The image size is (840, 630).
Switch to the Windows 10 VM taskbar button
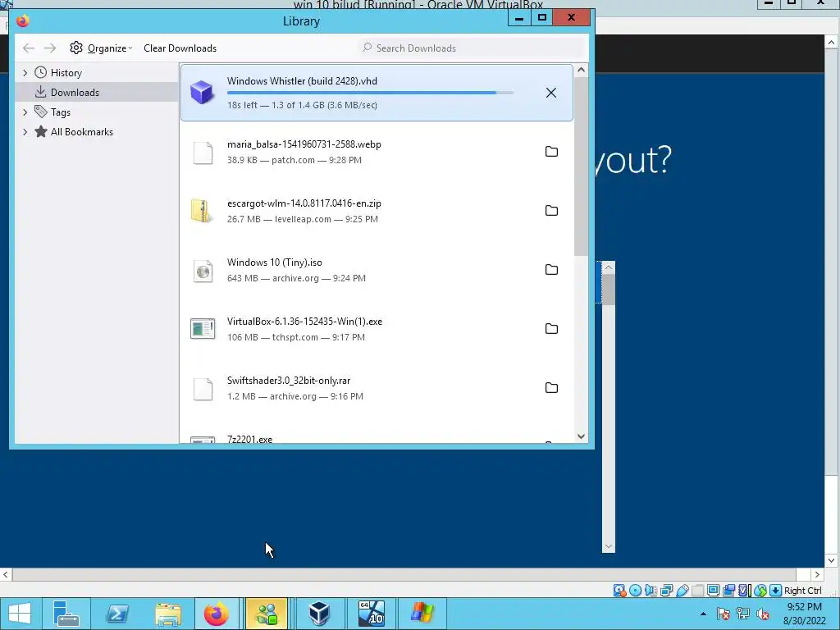click(x=372, y=614)
